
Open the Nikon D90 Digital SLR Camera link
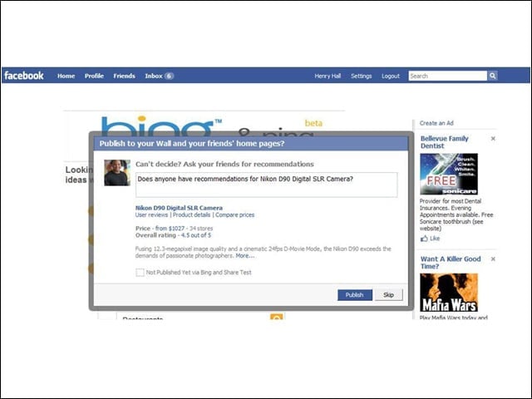coord(179,208)
